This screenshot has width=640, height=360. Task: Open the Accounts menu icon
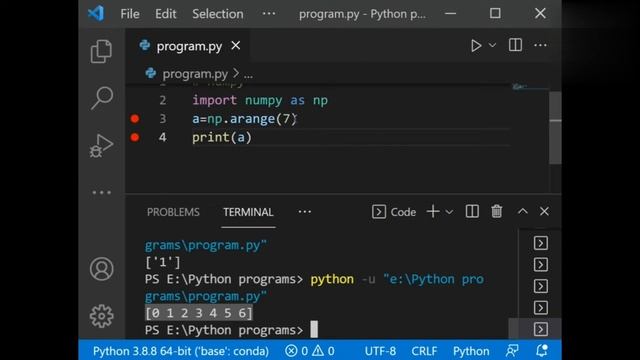pos(101,269)
